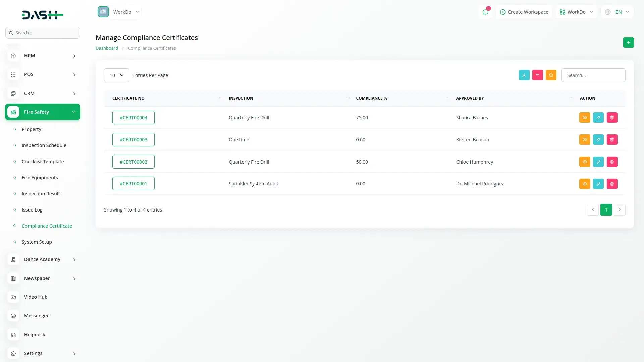Edit certificate #CERT00004 with pencil icon
This screenshot has height=362, width=644.
(598, 118)
